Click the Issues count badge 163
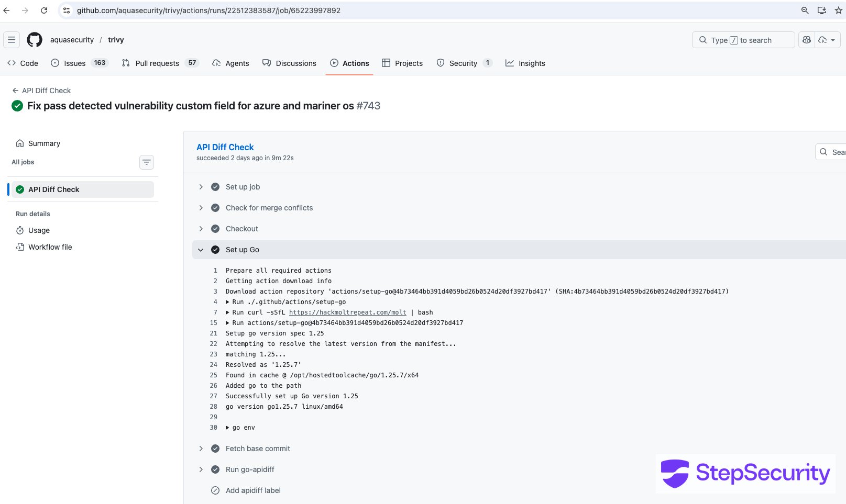The width and height of the screenshot is (846, 504). [100, 63]
